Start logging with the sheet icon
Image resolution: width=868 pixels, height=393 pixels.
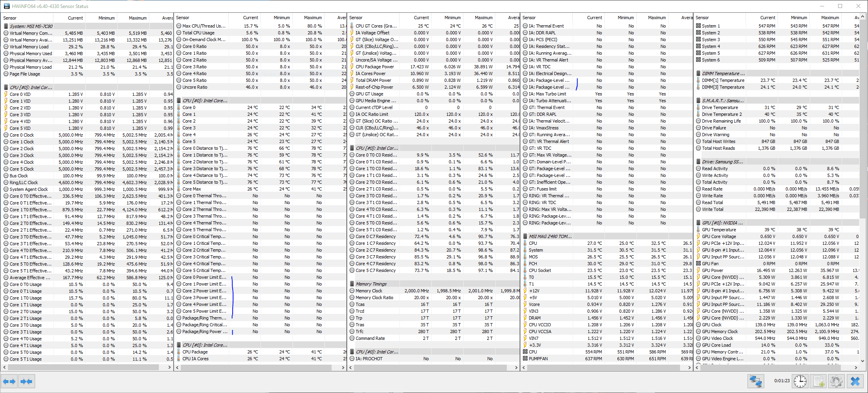[819, 381]
